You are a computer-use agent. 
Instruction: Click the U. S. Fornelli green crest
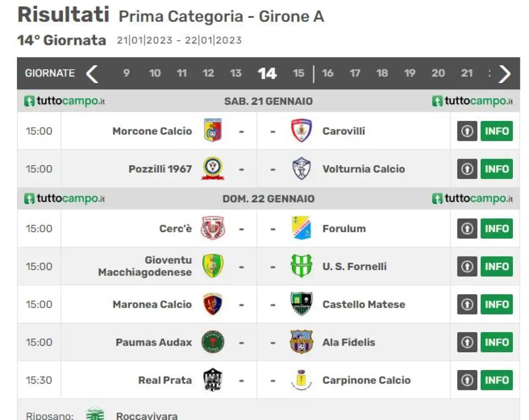point(301,266)
